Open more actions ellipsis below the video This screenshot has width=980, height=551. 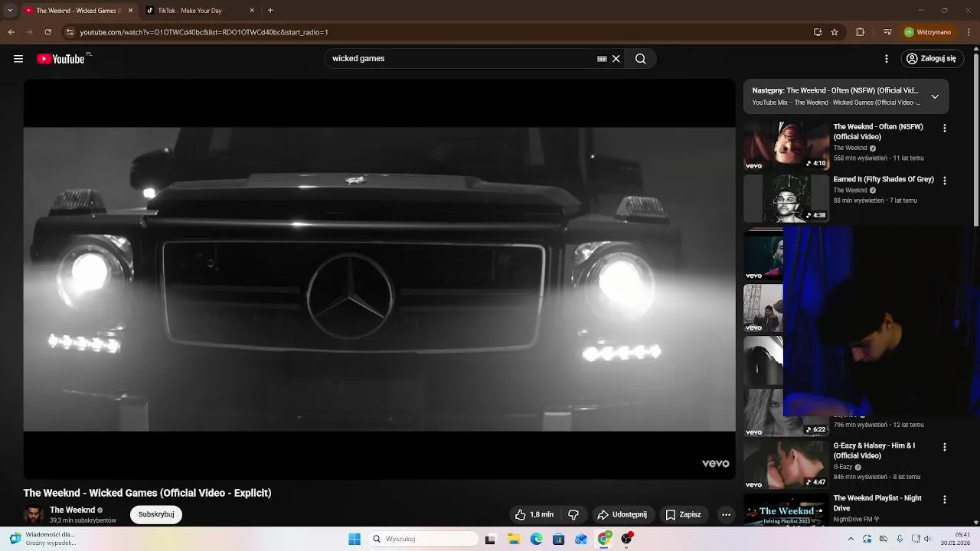click(726, 515)
